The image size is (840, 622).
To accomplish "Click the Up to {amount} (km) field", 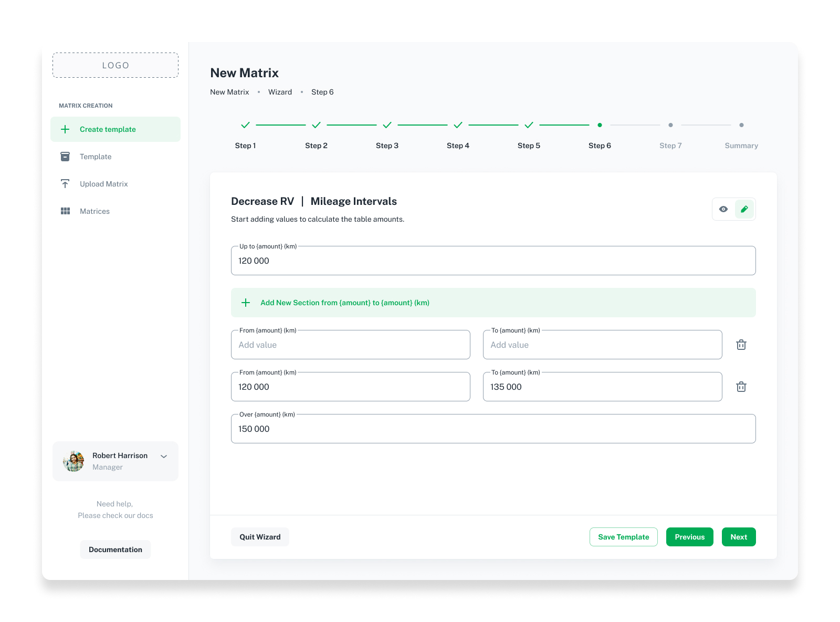I will tap(493, 261).
